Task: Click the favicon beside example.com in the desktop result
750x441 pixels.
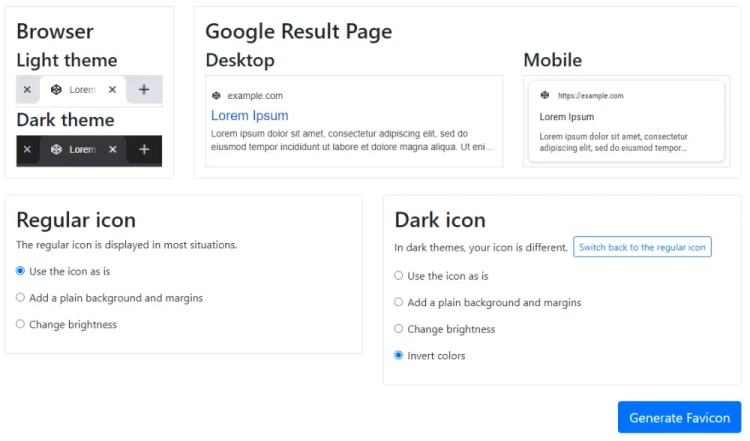Action: pos(216,96)
